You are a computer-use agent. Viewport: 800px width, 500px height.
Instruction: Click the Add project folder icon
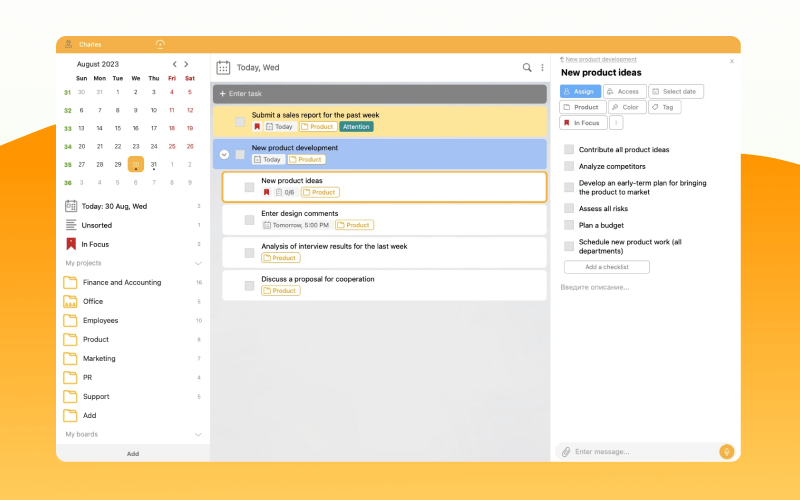[x=70, y=415]
